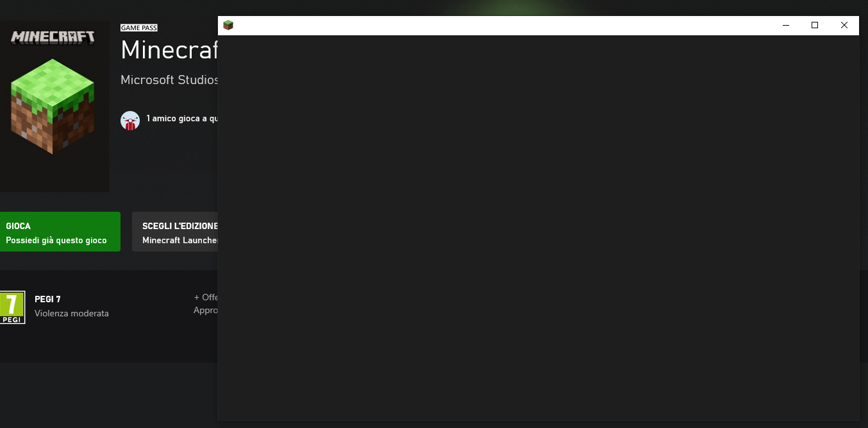868x428 pixels.
Task: Click the '1 amico gioca' friends text
Action: click(182, 119)
